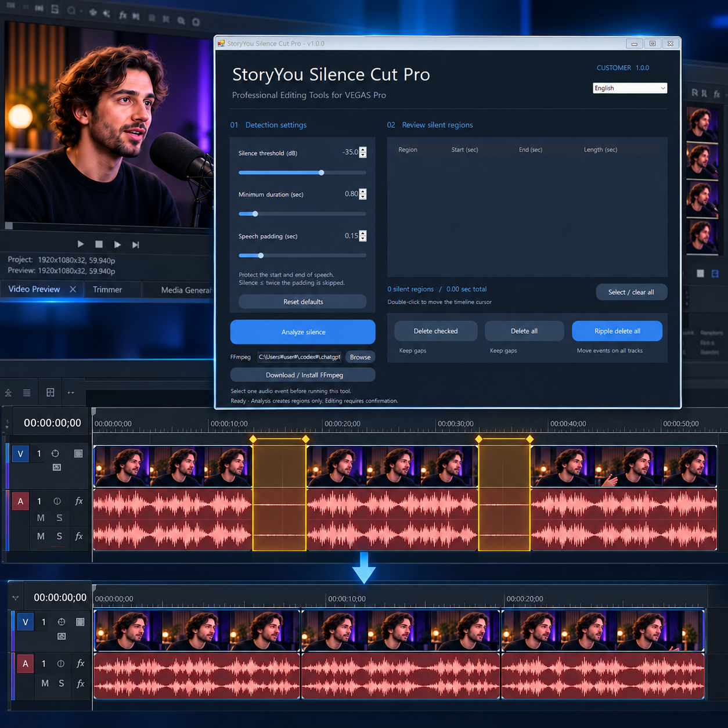Close the Video Preview tab

click(73, 289)
